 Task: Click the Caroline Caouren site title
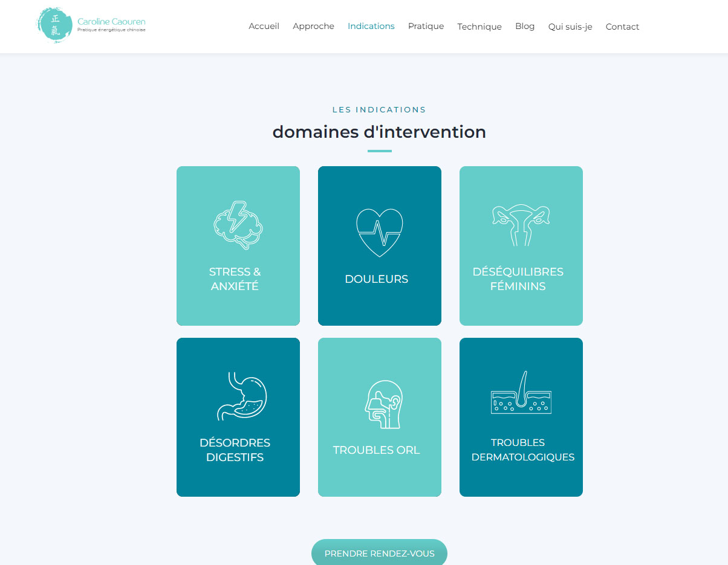click(x=111, y=22)
